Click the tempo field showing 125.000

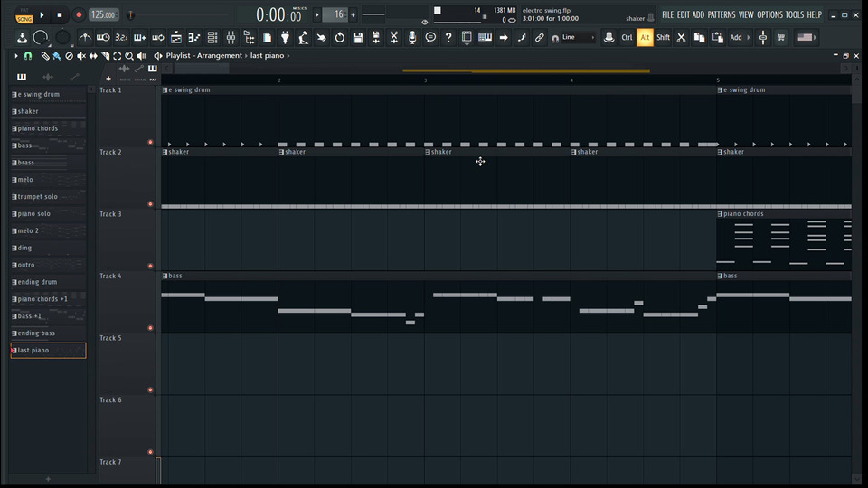click(103, 15)
